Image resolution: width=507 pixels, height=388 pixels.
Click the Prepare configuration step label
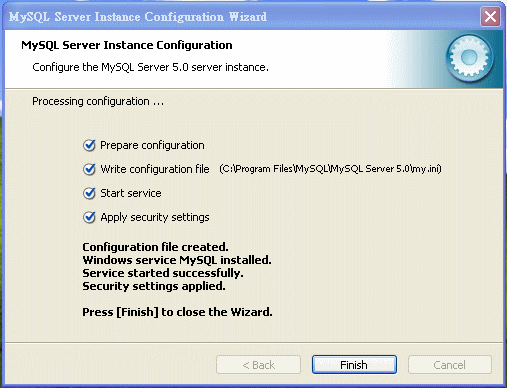pyautogui.click(x=152, y=146)
